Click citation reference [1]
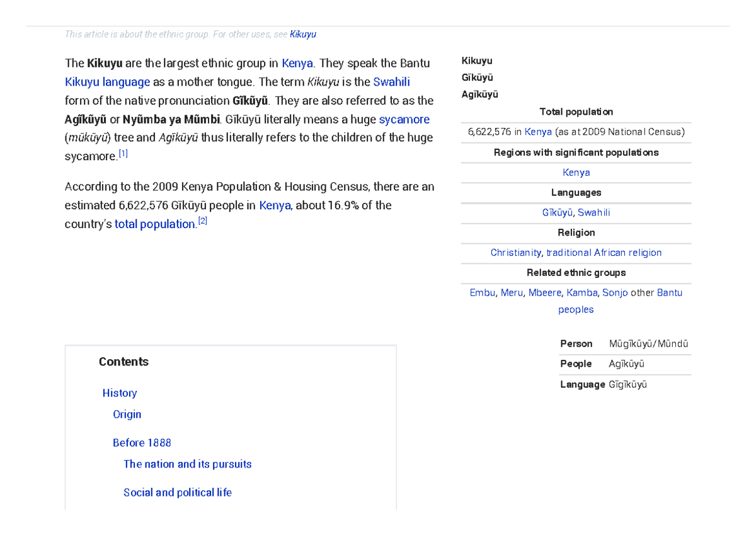Image resolution: width=756 pixels, height=535 pixels. [123, 152]
